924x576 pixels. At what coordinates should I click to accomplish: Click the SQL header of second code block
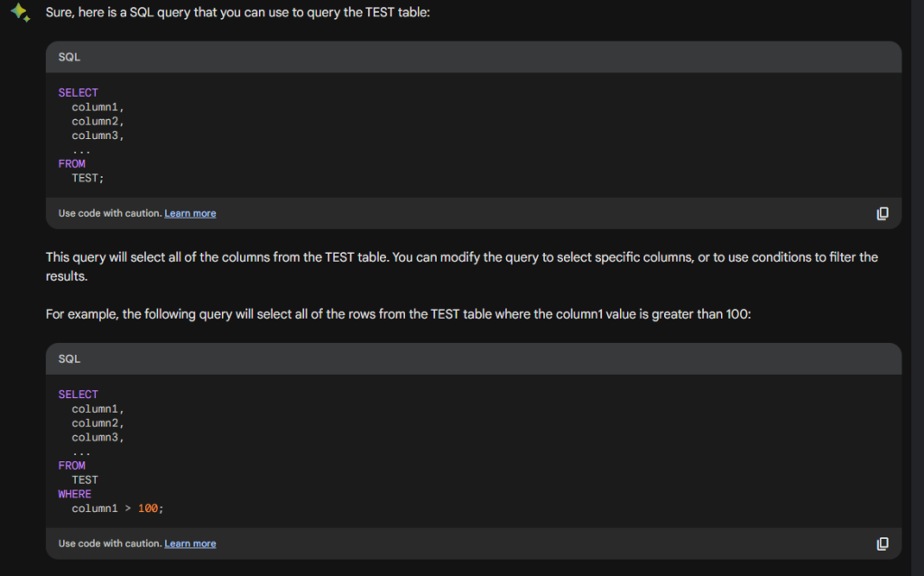click(69, 359)
